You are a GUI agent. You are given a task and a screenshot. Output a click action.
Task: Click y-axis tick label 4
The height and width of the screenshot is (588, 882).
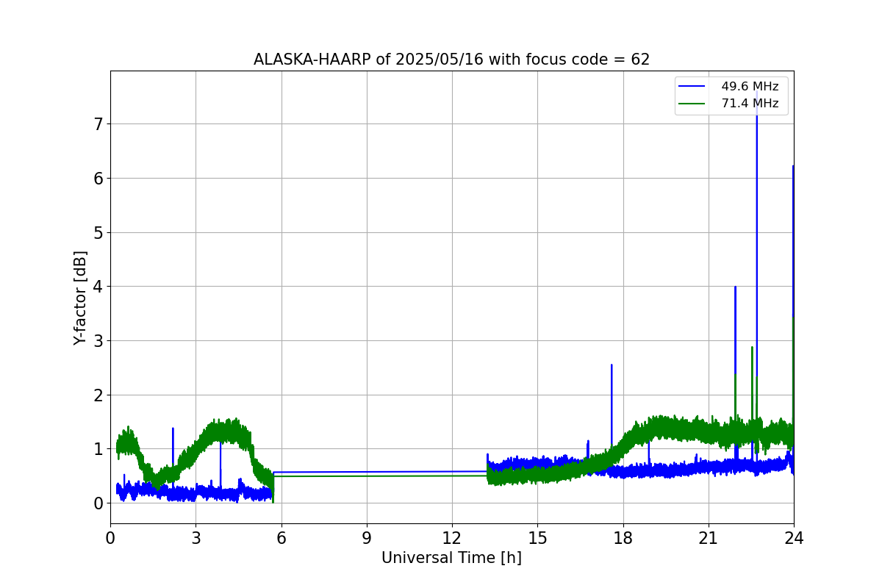(x=98, y=287)
